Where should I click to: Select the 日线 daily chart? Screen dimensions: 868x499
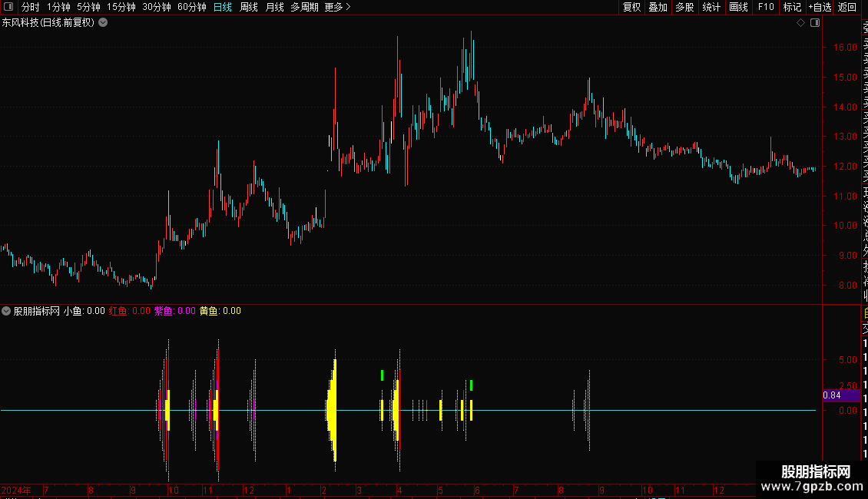click(223, 7)
